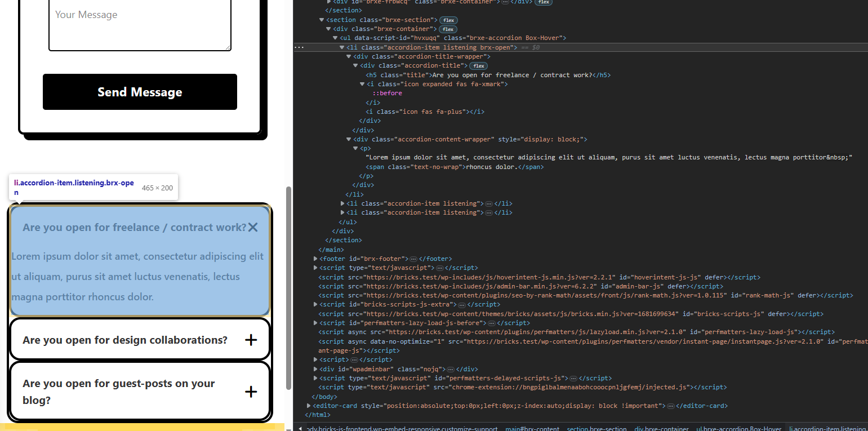Viewport: 868px width, 431px height.
Task: Select the ::before pseudo-element line
Action: (x=387, y=93)
